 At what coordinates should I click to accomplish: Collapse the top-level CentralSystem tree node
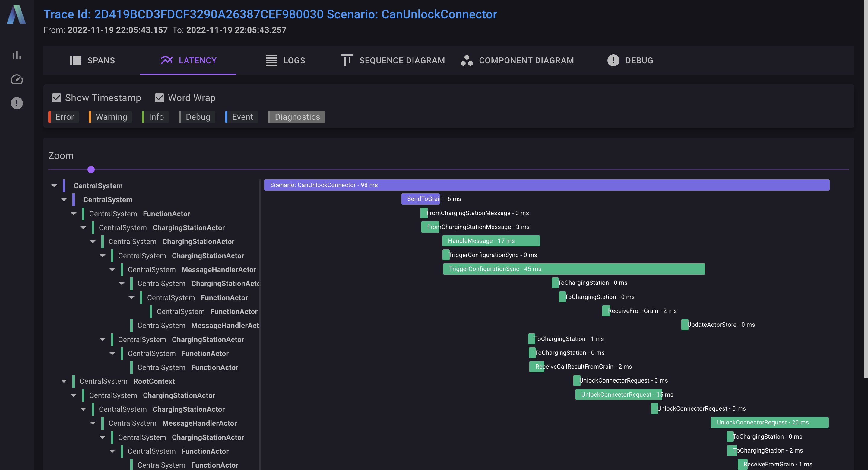point(54,186)
